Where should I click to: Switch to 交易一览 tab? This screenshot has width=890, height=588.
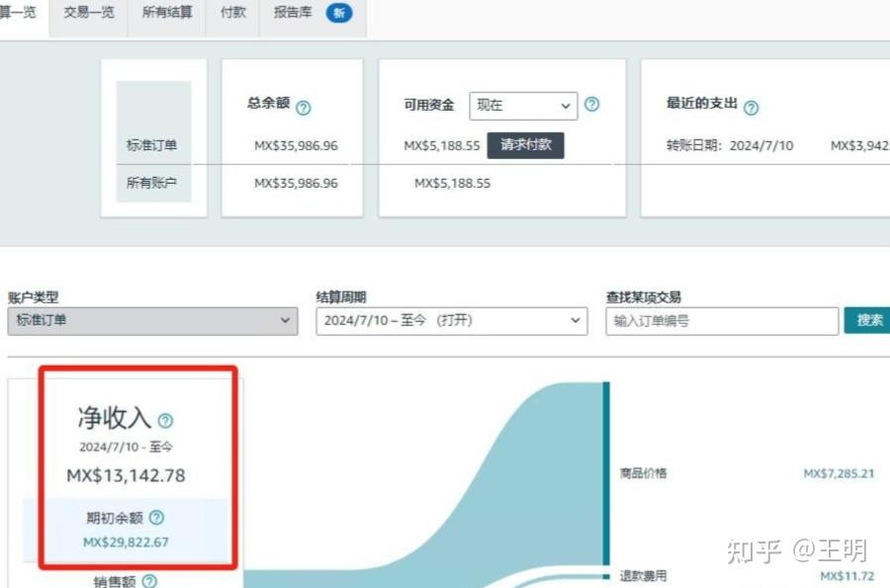89,13
